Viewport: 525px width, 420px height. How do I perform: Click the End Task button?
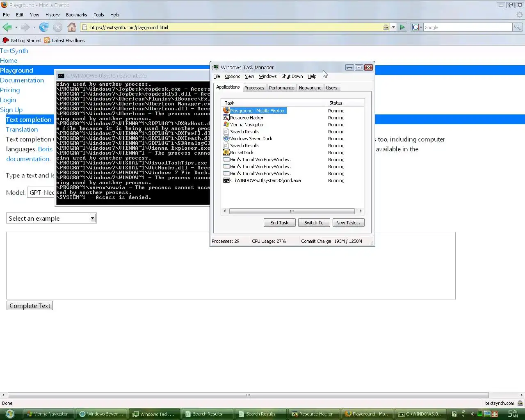(x=279, y=223)
